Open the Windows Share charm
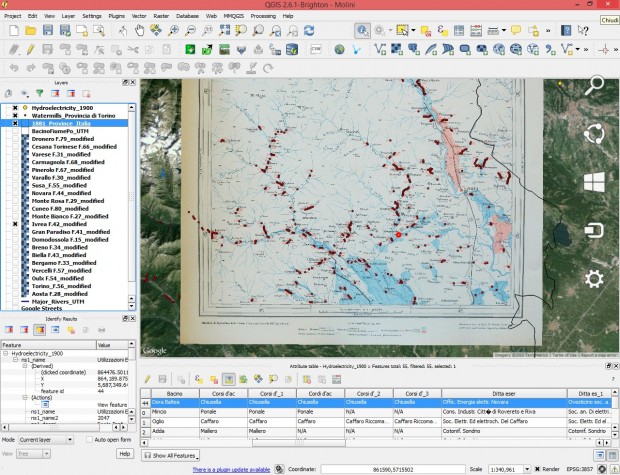This screenshot has height=475, width=620. coord(594,134)
